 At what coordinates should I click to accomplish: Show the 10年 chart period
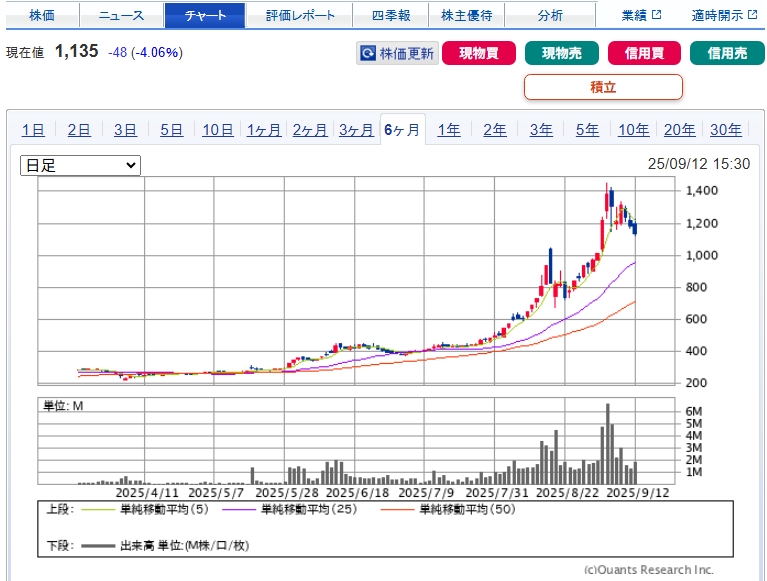point(633,130)
